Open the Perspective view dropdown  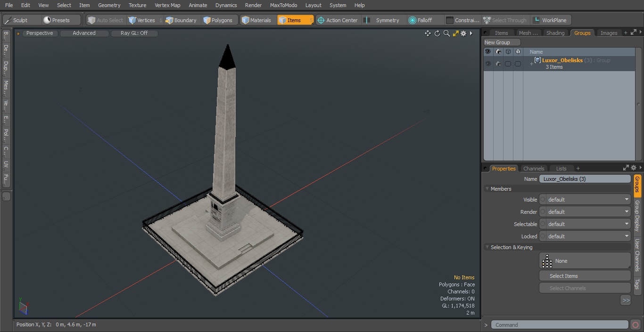pyautogui.click(x=40, y=33)
